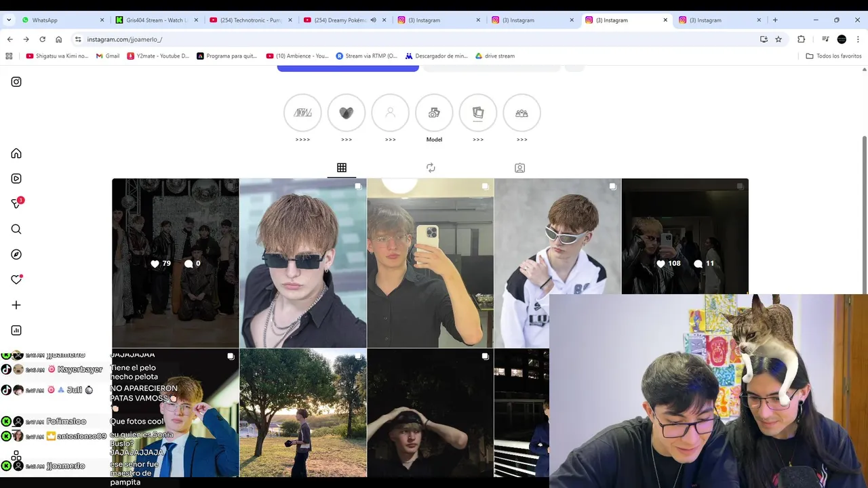Select the tagged photos tab
Viewport: 868px width, 488px height.
coord(519,167)
